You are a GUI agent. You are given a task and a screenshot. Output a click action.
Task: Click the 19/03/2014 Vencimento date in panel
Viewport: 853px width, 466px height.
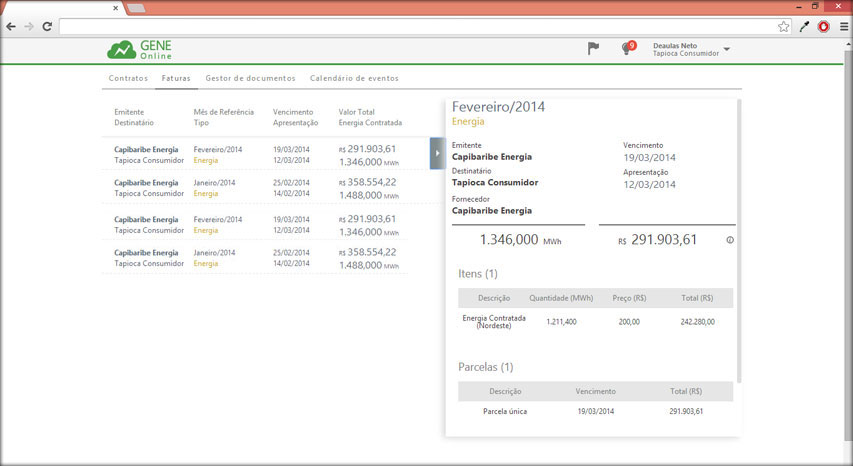[x=650, y=158]
